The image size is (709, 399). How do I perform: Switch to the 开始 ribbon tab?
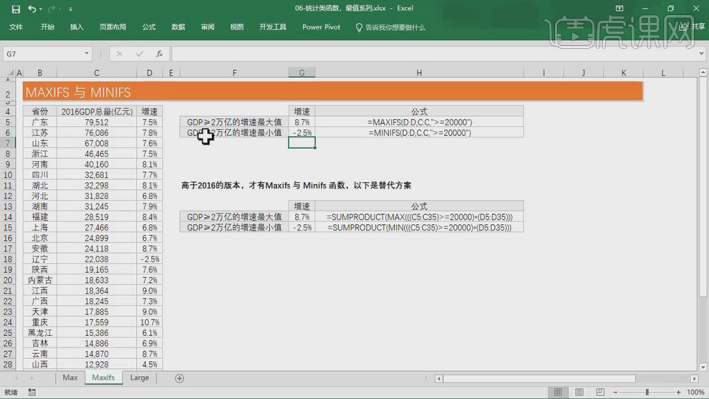(x=47, y=27)
